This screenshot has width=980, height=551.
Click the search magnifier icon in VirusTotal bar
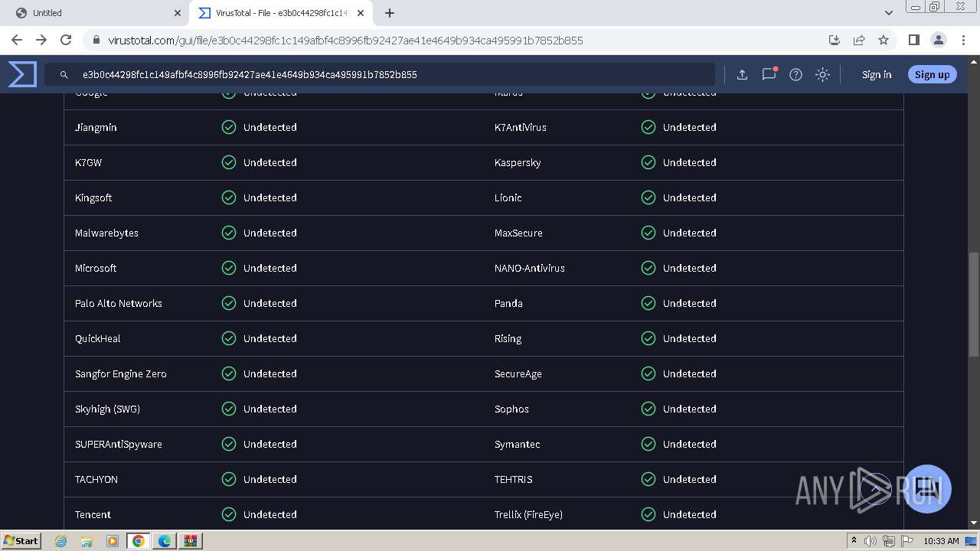pyautogui.click(x=64, y=75)
